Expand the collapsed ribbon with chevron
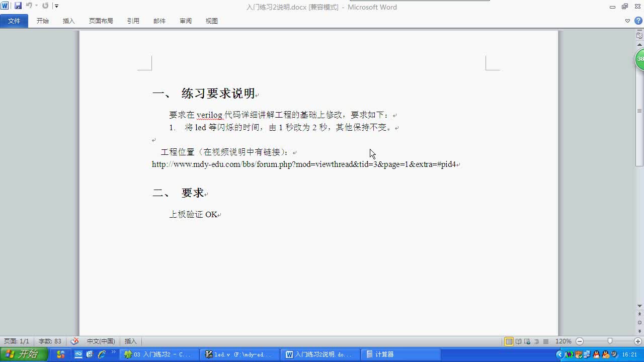644x362 pixels. pos(627,21)
